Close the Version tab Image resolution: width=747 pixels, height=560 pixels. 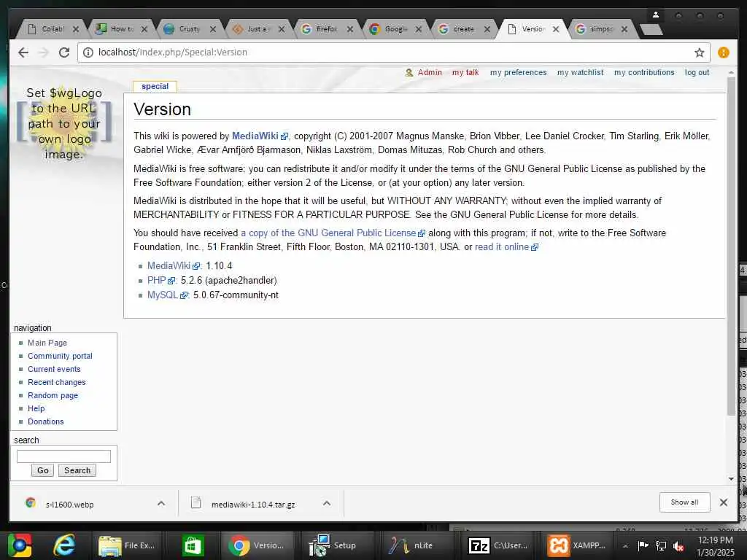pos(555,29)
